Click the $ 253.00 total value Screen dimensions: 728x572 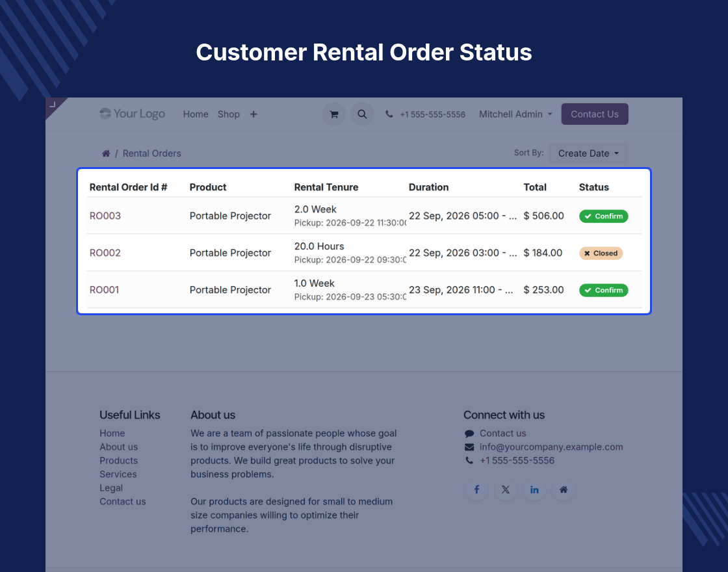(543, 290)
